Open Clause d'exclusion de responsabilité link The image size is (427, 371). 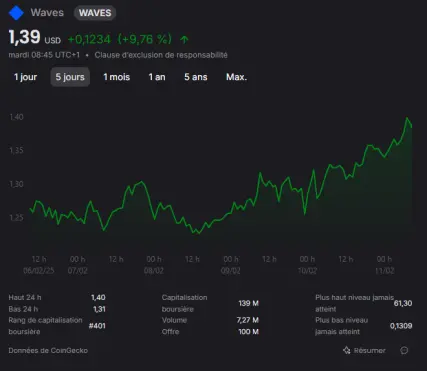[161, 55]
